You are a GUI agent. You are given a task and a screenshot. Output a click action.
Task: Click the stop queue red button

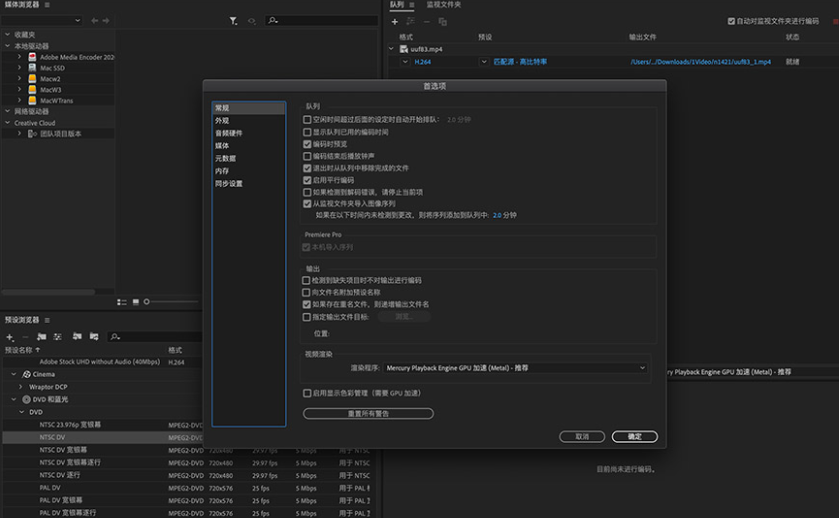point(836,21)
